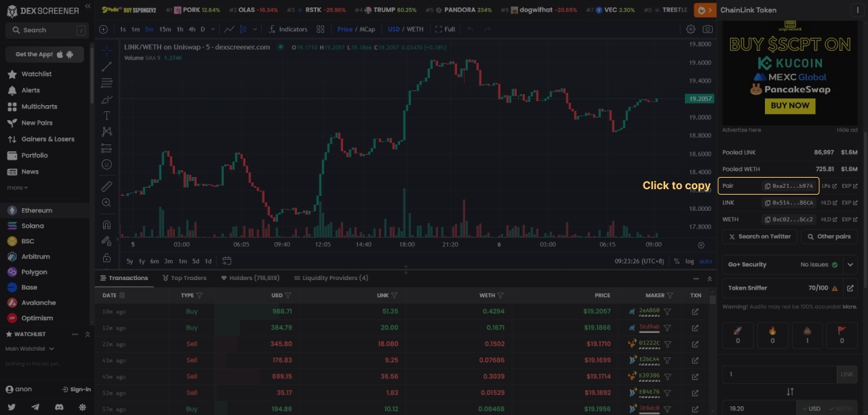868x415 pixels.
Task: Activate the ruler measure tool
Action: click(106, 186)
